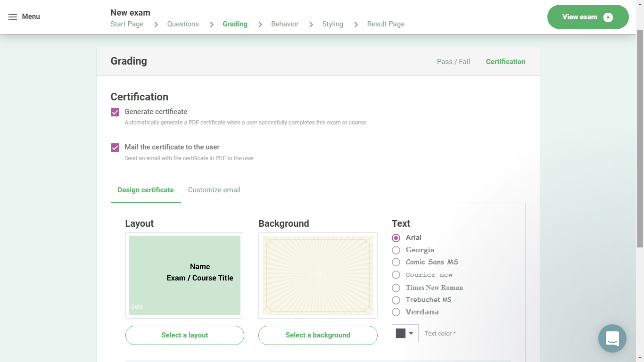The height and width of the screenshot is (362, 644).
Task: Click the New exam title
Action: pos(131,13)
